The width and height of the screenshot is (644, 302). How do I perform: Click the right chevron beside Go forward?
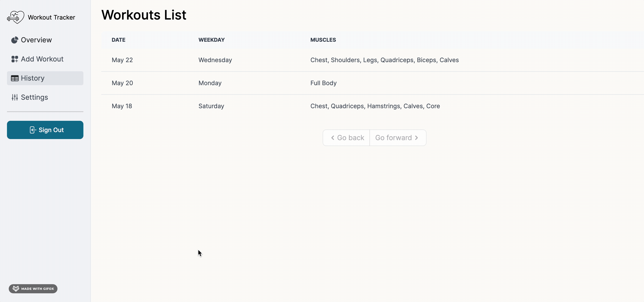[416, 138]
